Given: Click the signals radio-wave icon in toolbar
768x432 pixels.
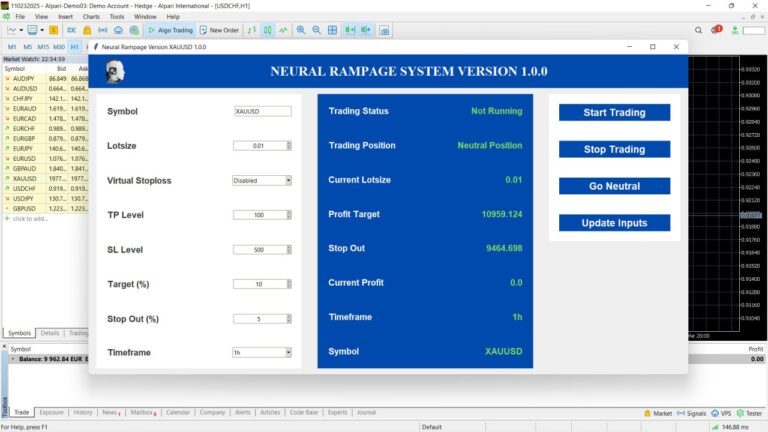Looking at the screenshot, I should pos(102,30).
